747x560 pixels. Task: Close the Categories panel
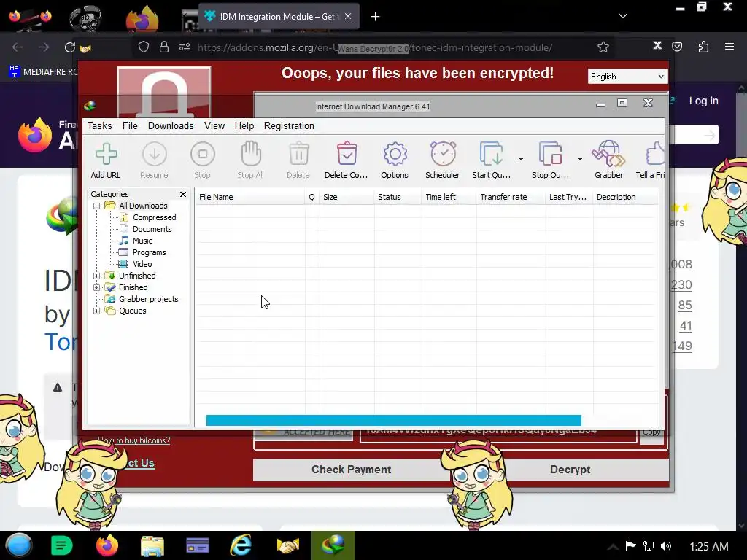click(183, 194)
